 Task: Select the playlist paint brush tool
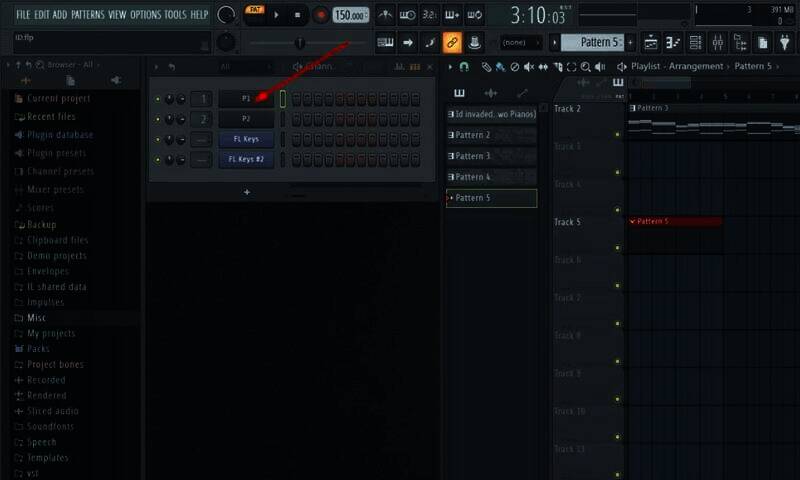click(501, 67)
